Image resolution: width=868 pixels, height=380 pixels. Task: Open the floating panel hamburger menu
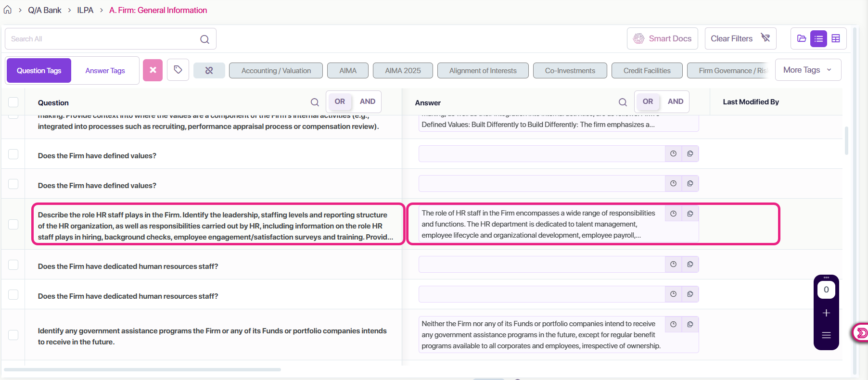(826, 335)
